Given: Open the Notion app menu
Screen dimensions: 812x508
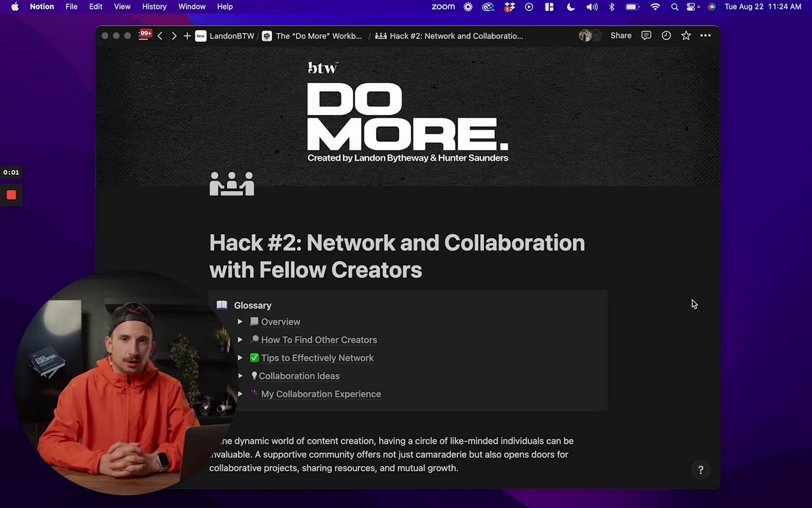Looking at the screenshot, I should click(x=42, y=6).
